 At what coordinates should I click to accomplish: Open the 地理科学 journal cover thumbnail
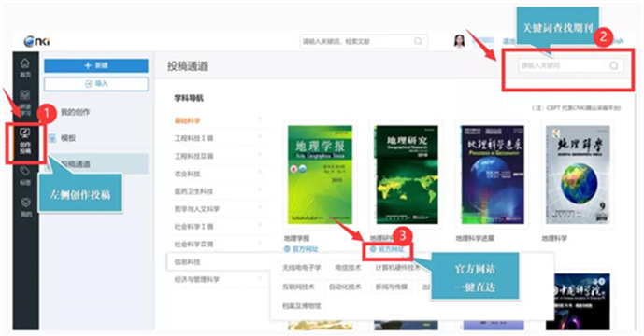[x=578, y=175]
